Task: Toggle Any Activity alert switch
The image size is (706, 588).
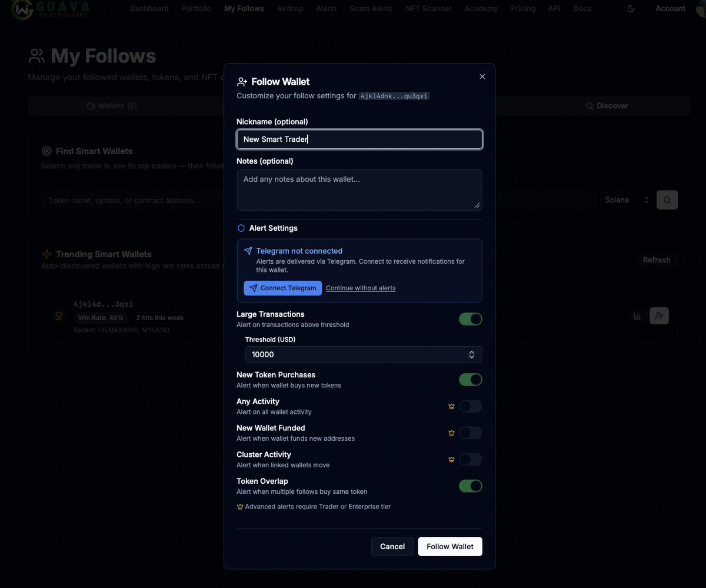Action: pyautogui.click(x=471, y=406)
